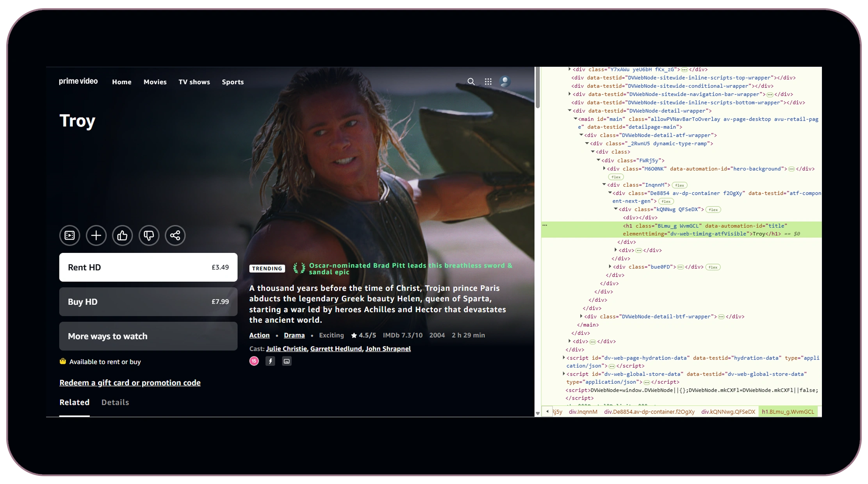This screenshot has width=868, height=484.
Task: Open the Sports menu item
Action: click(233, 82)
